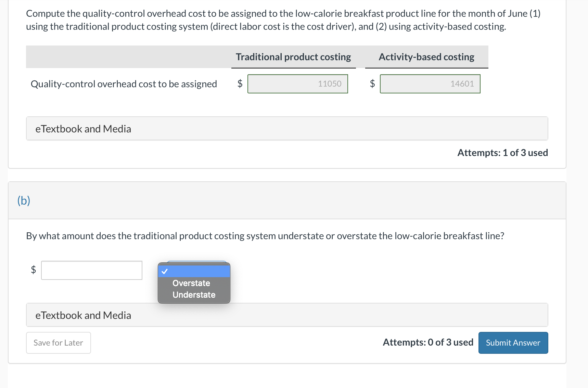Click the empty dollar amount field in part b
This screenshot has width=588, height=388.
(91, 270)
